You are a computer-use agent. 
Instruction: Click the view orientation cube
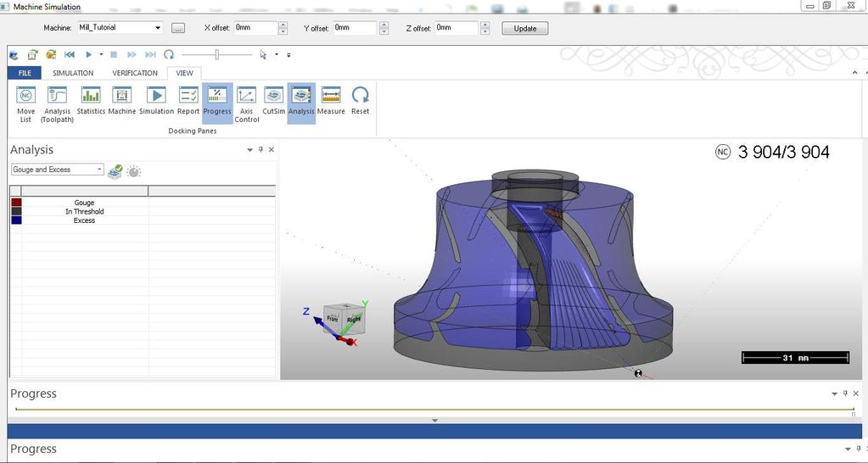click(x=344, y=319)
